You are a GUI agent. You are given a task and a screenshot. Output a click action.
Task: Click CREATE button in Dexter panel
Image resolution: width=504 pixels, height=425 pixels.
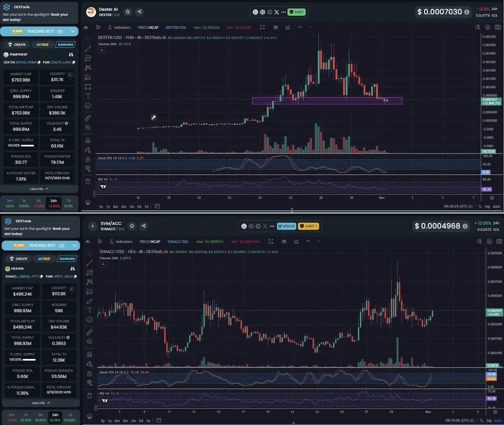17,45
